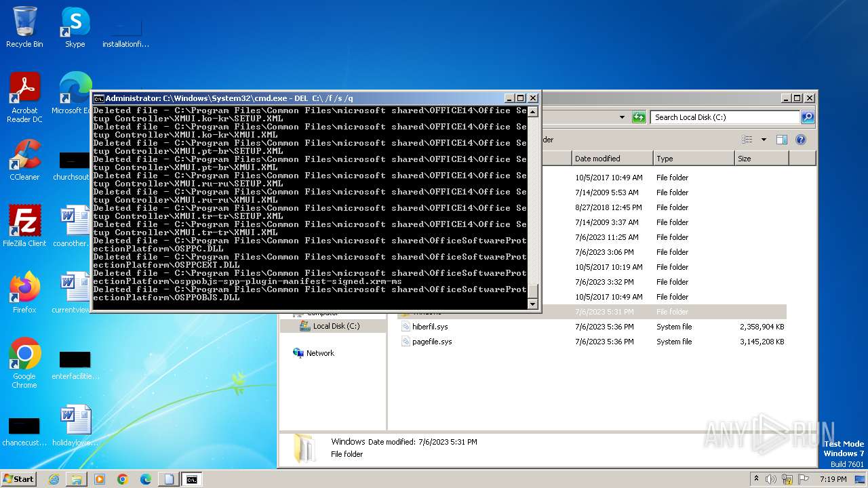868x488 pixels.
Task: Open the Google Chrome desktop shortcut
Action: tap(24, 363)
